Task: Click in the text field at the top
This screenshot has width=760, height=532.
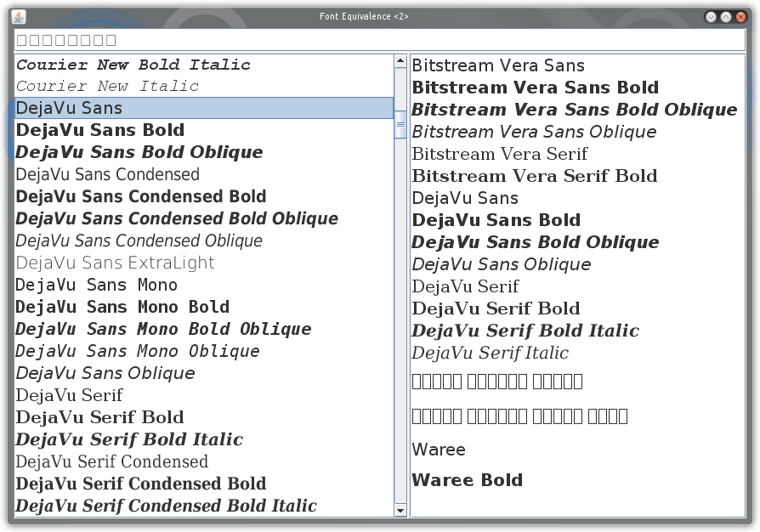Action: (x=379, y=40)
